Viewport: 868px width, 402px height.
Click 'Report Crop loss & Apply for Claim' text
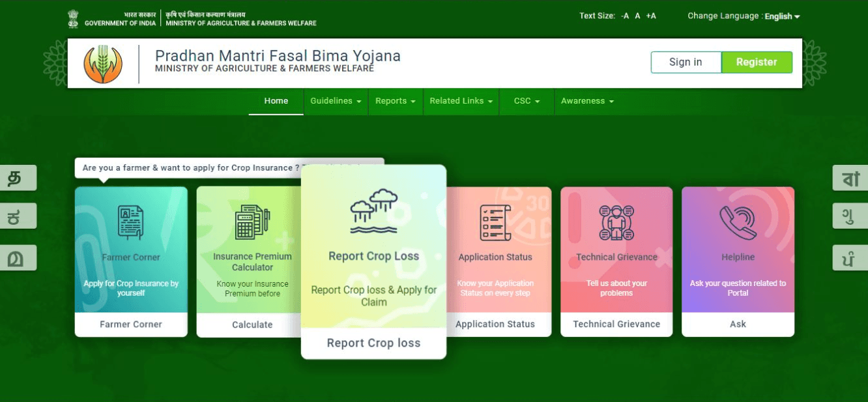point(373,296)
